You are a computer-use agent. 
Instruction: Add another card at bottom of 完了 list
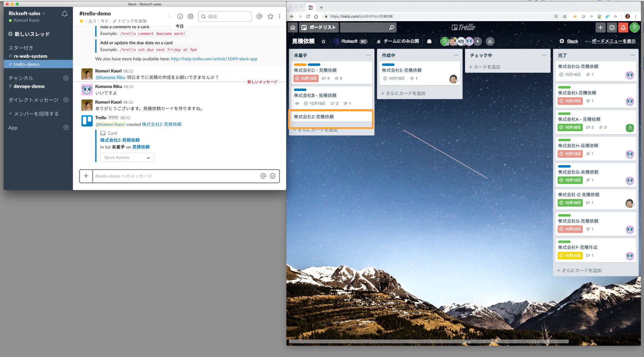(x=579, y=270)
